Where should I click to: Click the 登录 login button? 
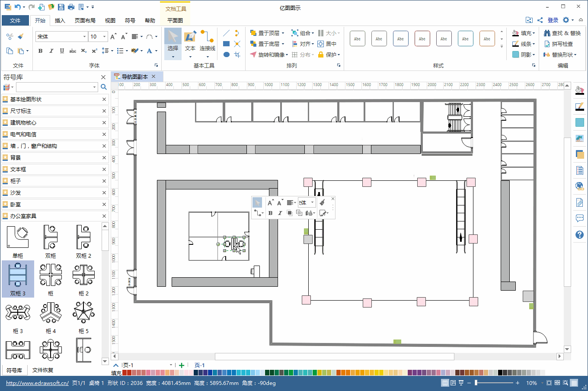(553, 20)
